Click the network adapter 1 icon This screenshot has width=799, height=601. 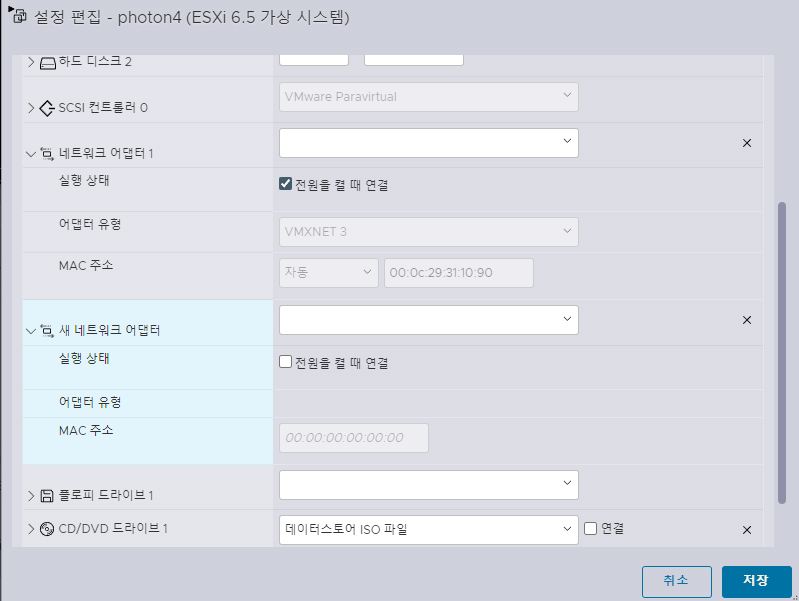click(47, 153)
